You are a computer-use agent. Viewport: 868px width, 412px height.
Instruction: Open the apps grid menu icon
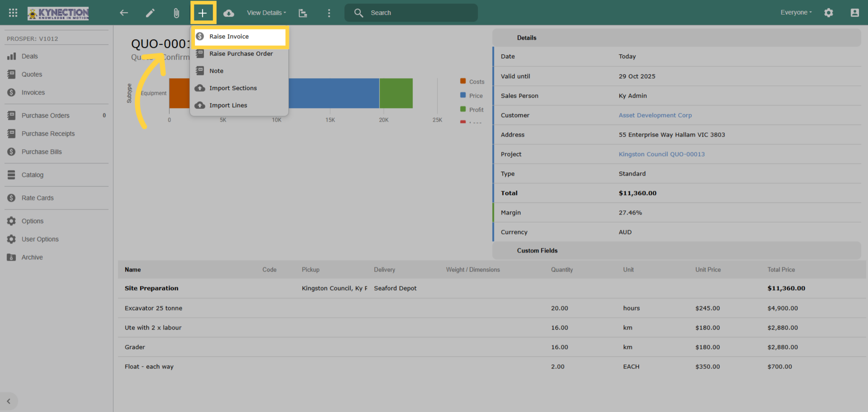[13, 13]
